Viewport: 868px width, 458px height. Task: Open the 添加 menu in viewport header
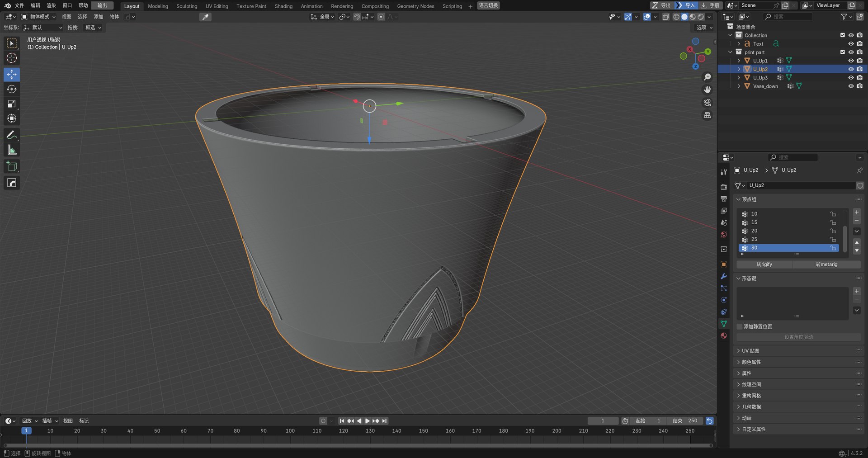[99, 17]
